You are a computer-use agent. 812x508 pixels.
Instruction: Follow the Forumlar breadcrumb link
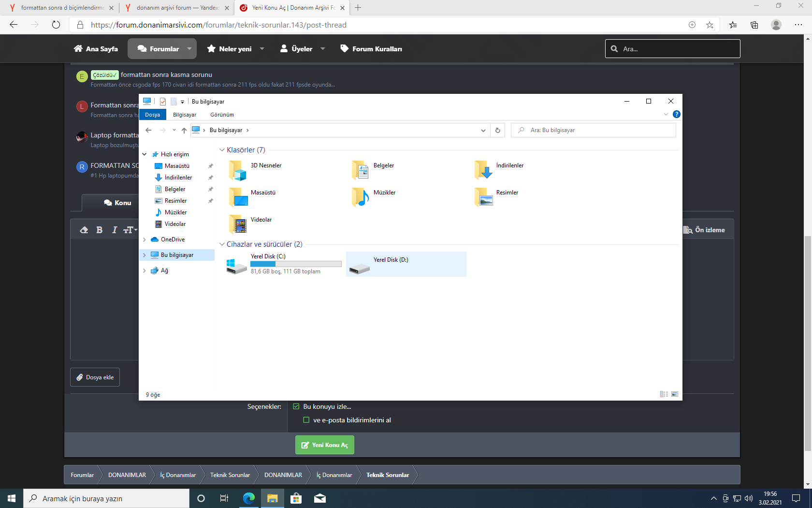point(83,475)
